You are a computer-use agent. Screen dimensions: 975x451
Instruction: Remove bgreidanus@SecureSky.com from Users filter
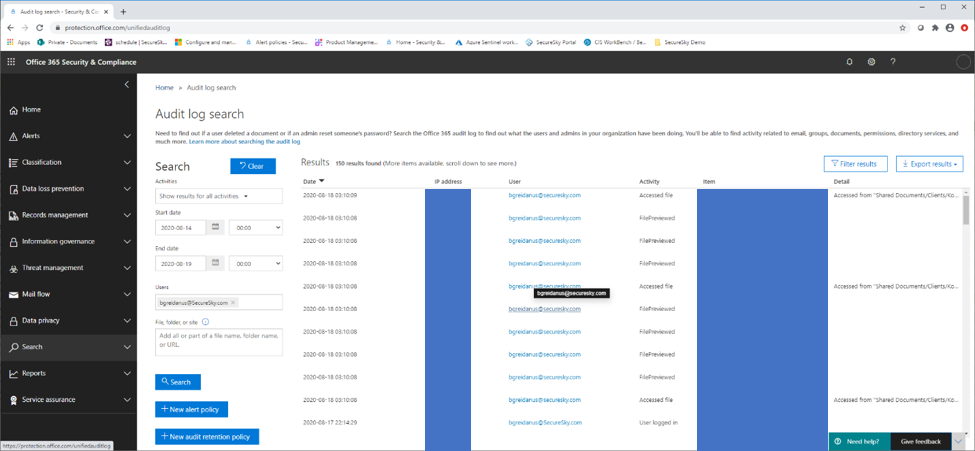click(233, 302)
